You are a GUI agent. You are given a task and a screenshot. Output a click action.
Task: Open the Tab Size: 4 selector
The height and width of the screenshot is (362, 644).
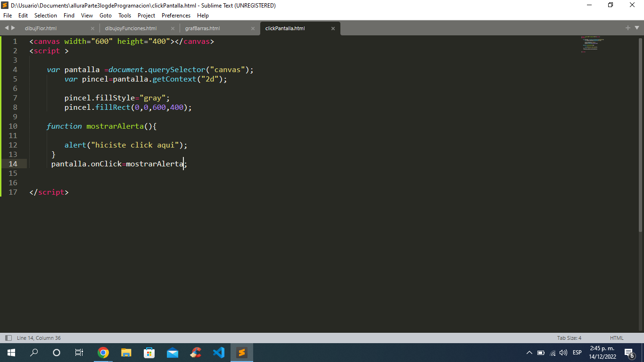569,338
